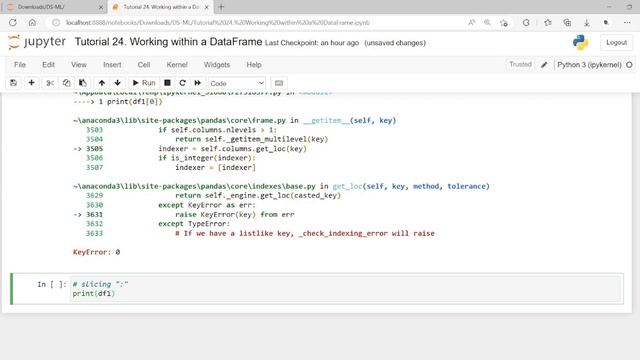Go to browser home page
The height and width of the screenshot is (360, 640).
click(32, 23)
